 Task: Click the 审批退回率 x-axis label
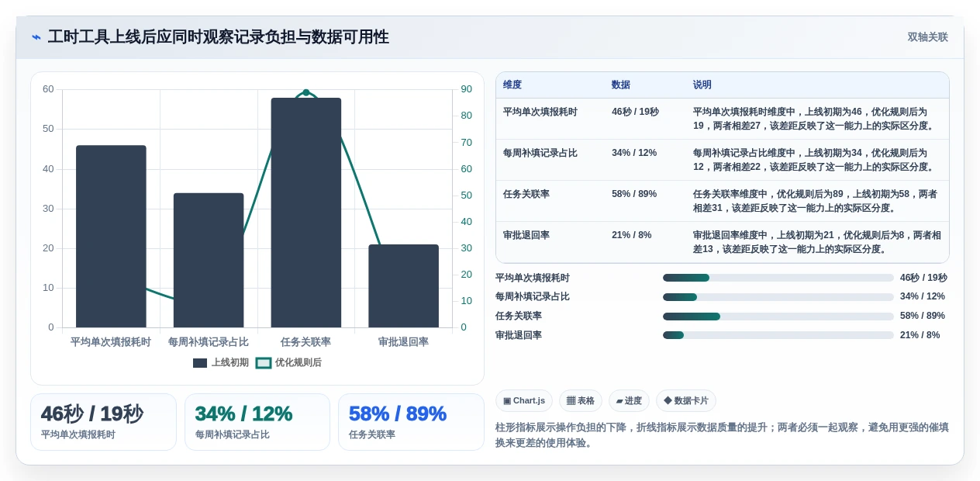404,341
